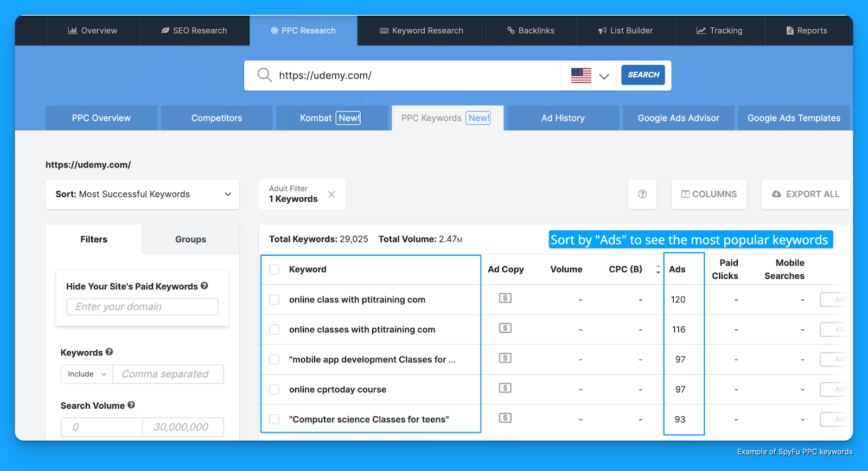Image resolution: width=868 pixels, height=471 pixels.
Task: Check the 'mobile app development Classes' row
Action: (x=275, y=359)
